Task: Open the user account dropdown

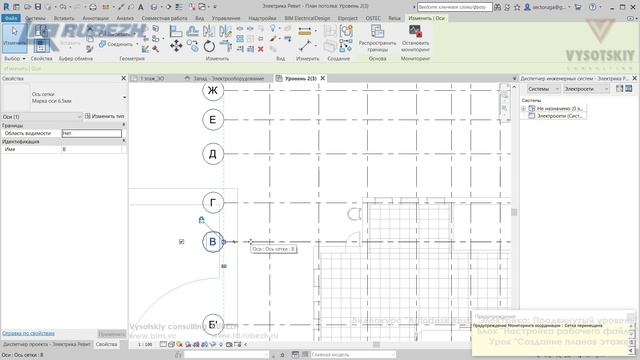Action: click(569, 7)
